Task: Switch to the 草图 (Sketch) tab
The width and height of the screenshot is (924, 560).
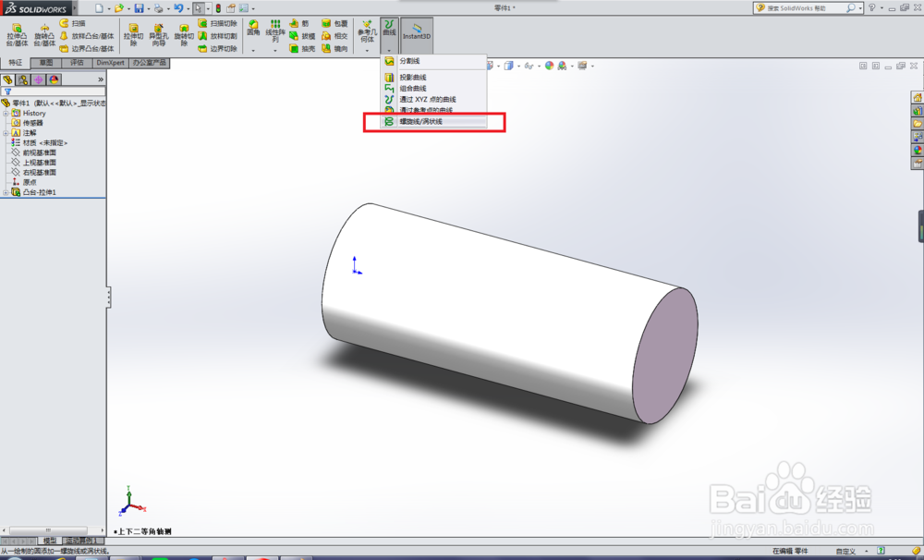Action: click(46, 63)
